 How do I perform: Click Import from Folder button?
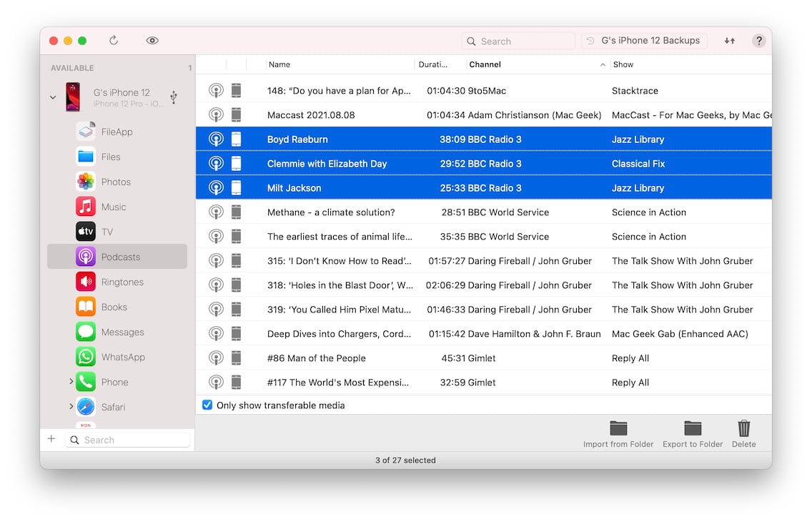pos(618,434)
